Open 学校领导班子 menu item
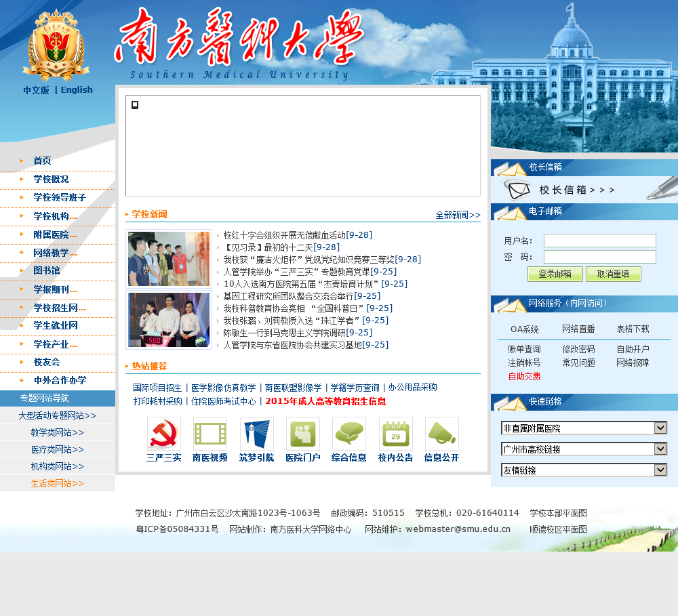678x616 pixels. [60, 198]
